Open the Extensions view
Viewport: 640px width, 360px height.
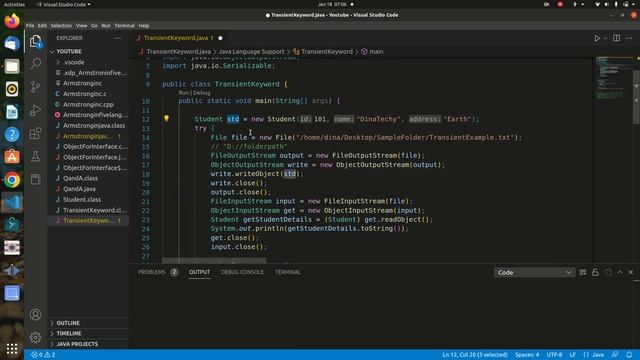point(36,133)
